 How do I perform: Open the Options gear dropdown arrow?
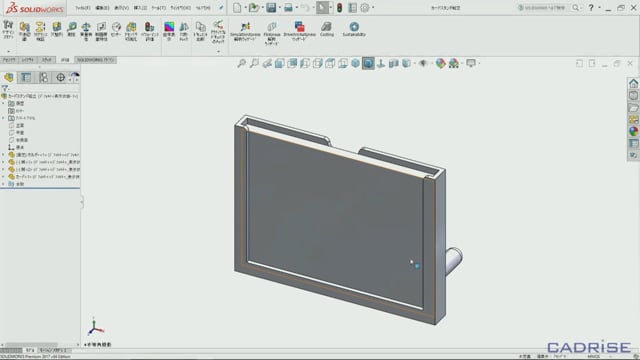click(373, 7)
